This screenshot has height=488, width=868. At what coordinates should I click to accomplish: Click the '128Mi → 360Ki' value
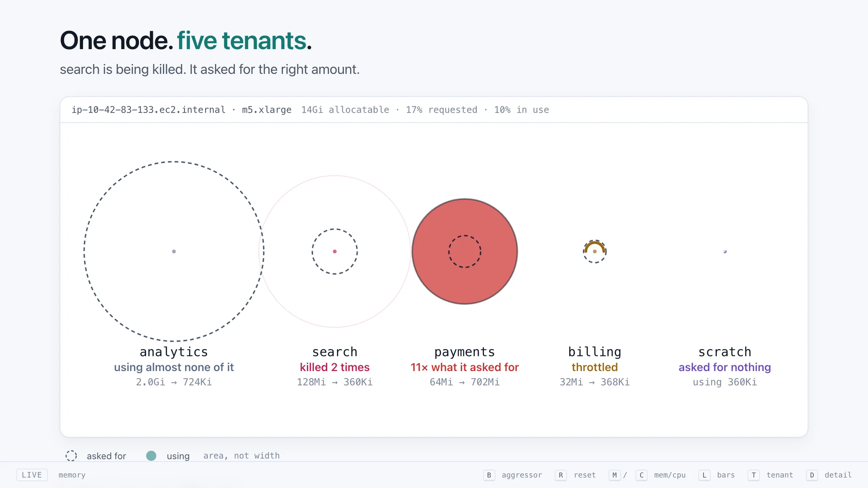coord(335,382)
